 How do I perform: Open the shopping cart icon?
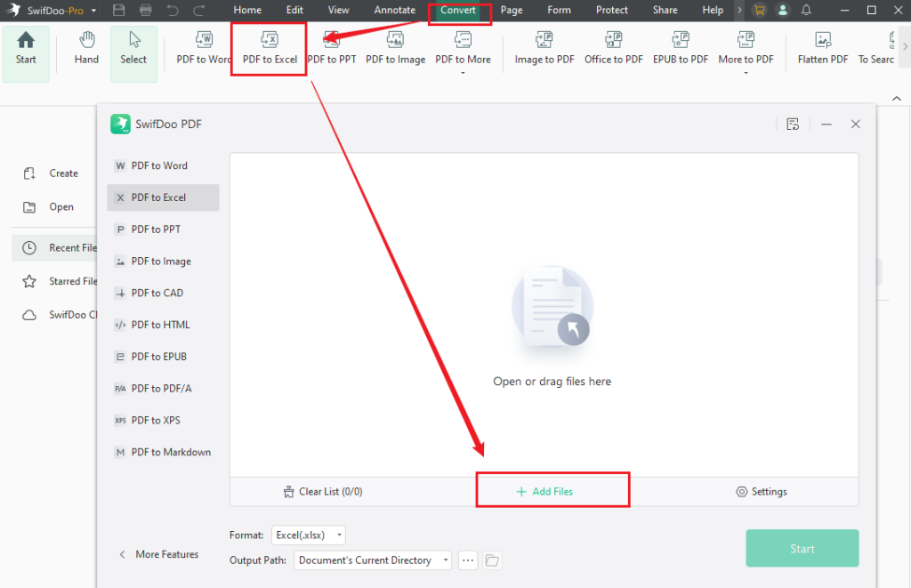click(759, 10)
